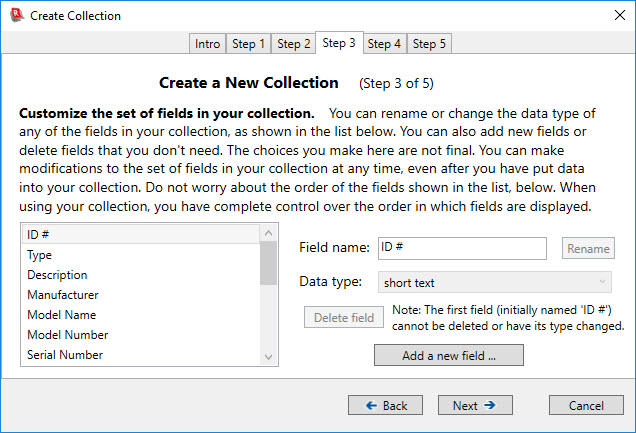Switch to the Intro tab
The height and width of the screenshot is (433, 636).
pyautogui.click(x=208, y=44)
